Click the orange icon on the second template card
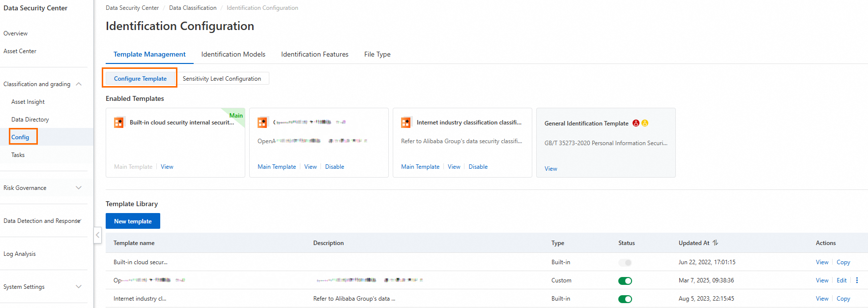The width and height of the screenshot is (868, 308). 262,123
